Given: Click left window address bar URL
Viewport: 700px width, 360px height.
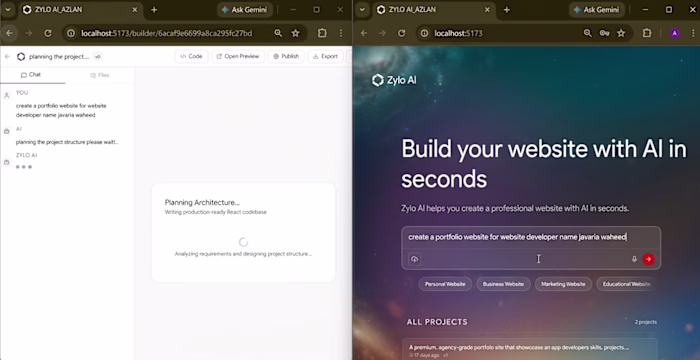Looking at the screenshot, I should click(167, 33).
